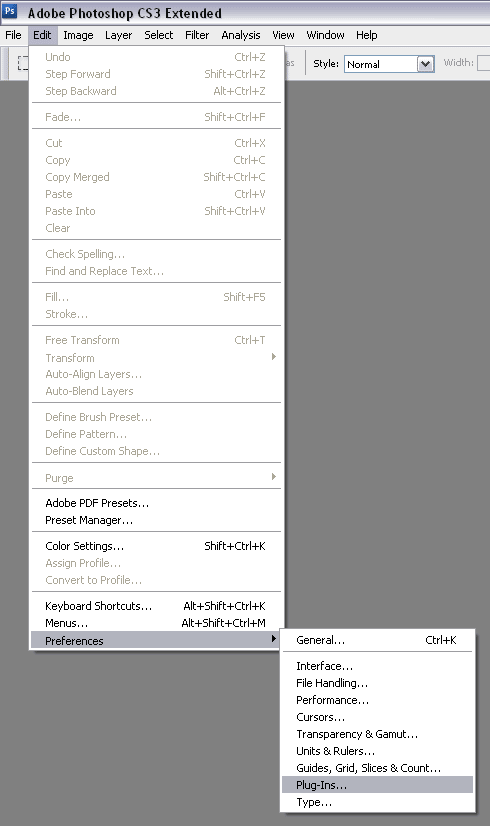Click Free Transform in Edit menu
The image size is (490, 826).
click(x=156, y=340)
